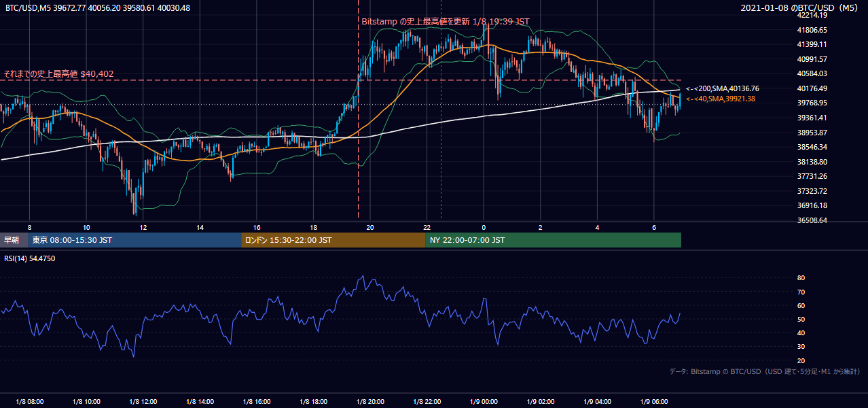Viewport: 868px width, 408px height.
Task: Select the 'Bitstamp の史上最高値を更新' annotation
Action: (446, 22)
